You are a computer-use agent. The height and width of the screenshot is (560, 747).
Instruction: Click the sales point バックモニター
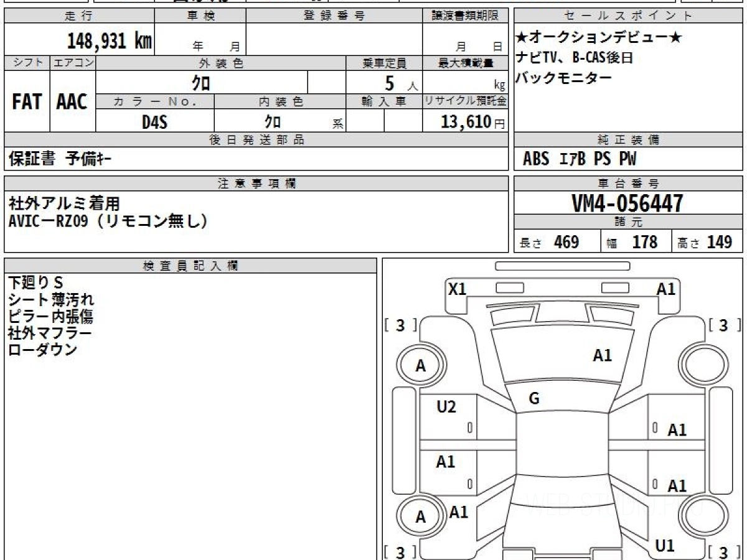[564, 78]
